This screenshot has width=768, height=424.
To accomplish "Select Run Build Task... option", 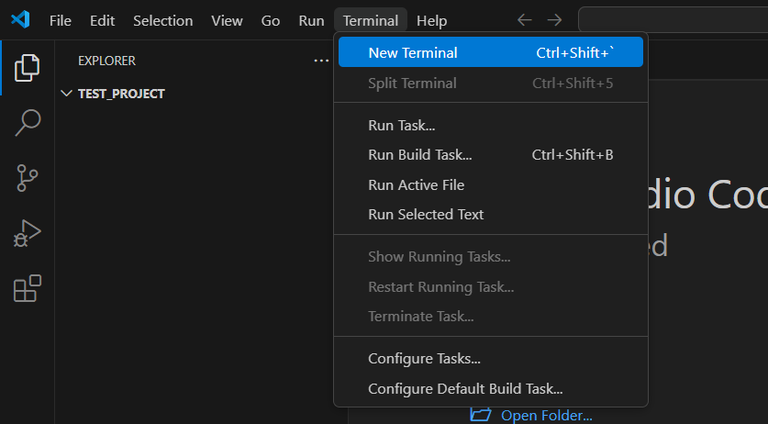I will click(420, 155).
